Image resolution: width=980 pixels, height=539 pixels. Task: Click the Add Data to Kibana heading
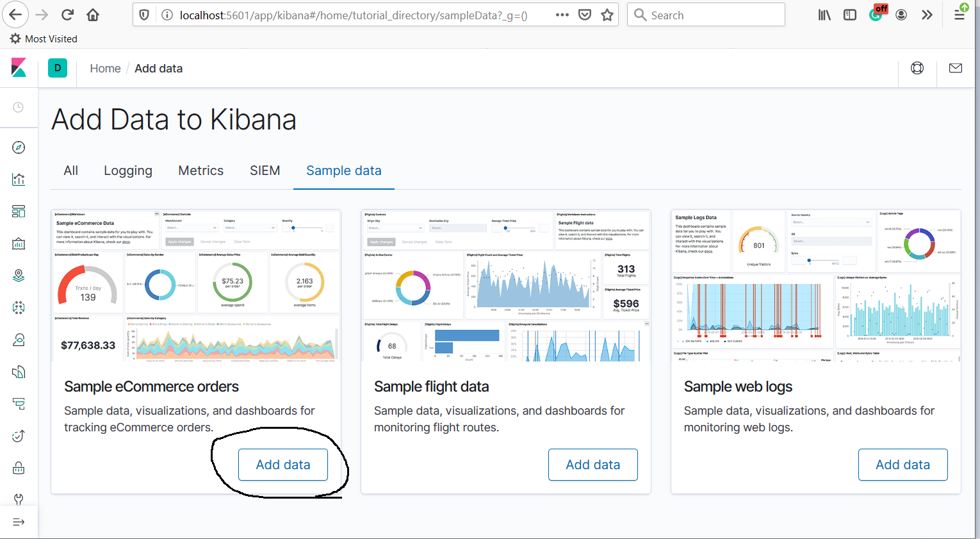174,120
